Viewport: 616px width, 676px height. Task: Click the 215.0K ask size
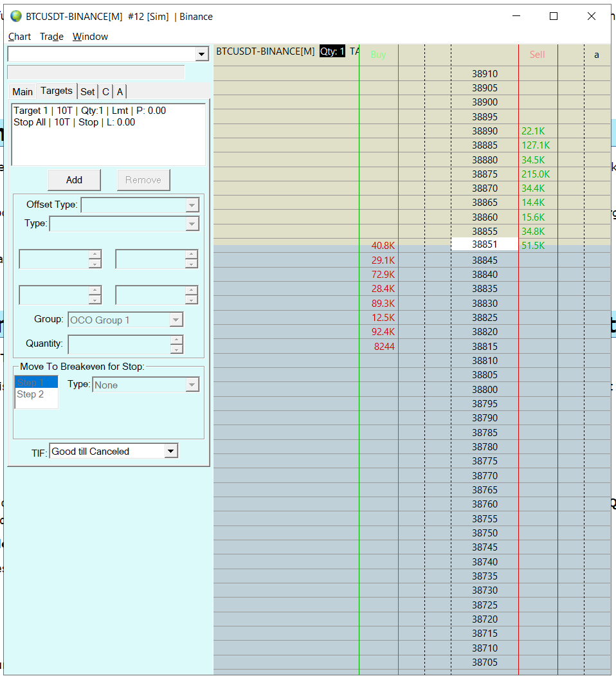coord(536,174)
